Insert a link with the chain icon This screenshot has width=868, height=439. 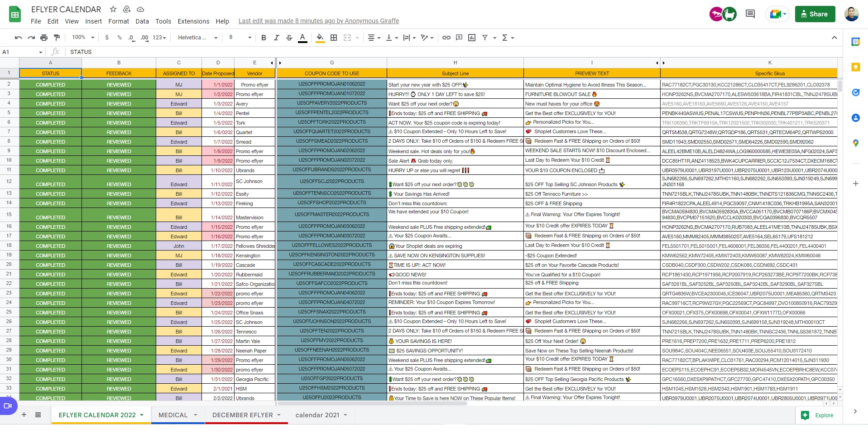446,38
